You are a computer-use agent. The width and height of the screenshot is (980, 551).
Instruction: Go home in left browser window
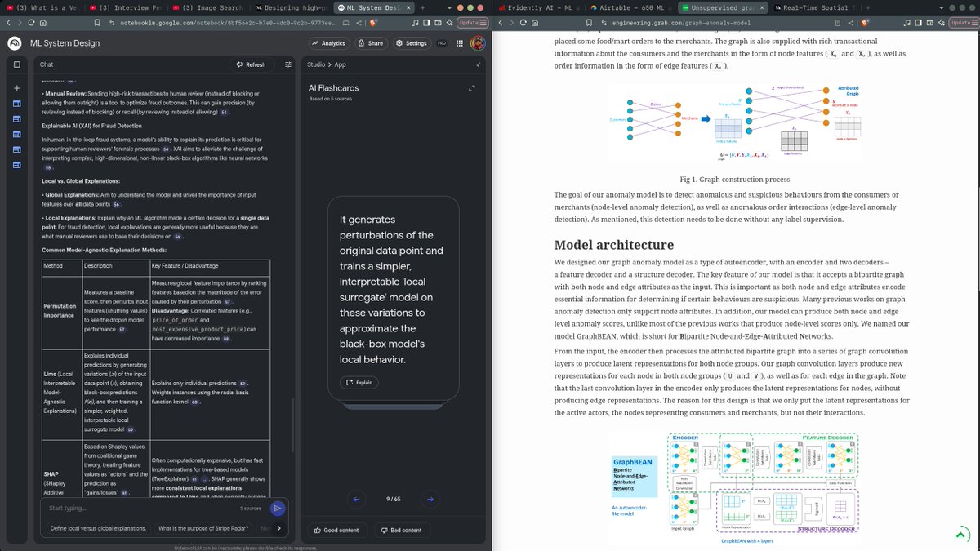(x=44, y=23)
